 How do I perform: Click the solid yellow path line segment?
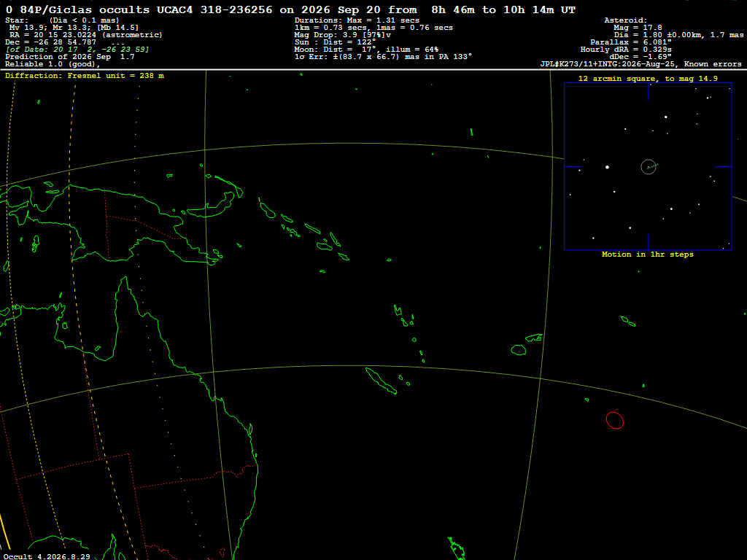coord(4,532)
